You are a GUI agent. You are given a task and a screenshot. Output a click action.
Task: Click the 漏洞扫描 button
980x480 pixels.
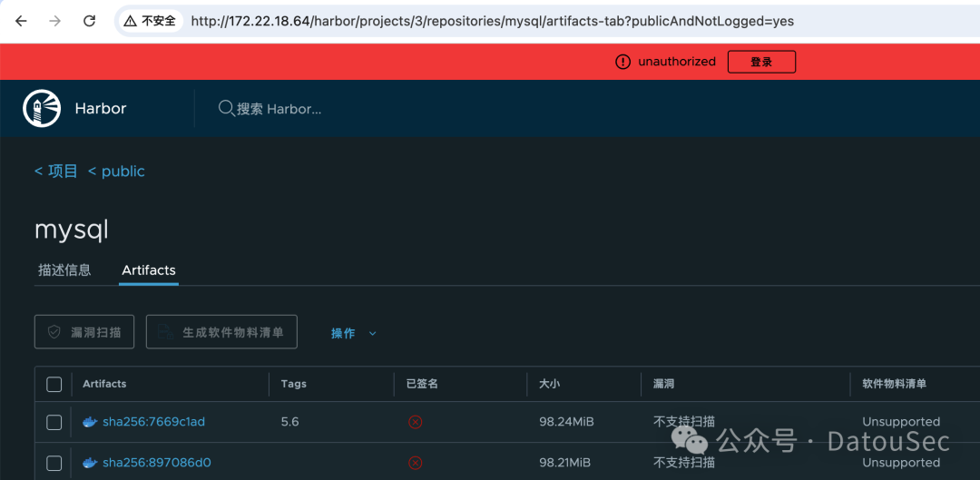[84, 332]
